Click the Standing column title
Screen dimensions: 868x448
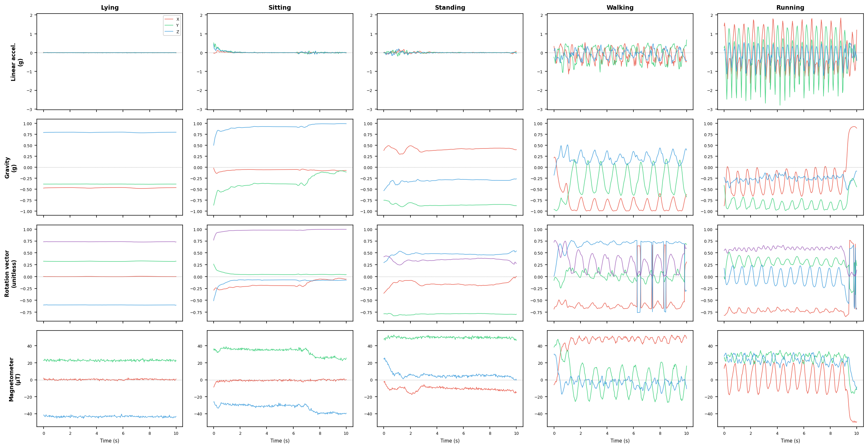(450, 7)
